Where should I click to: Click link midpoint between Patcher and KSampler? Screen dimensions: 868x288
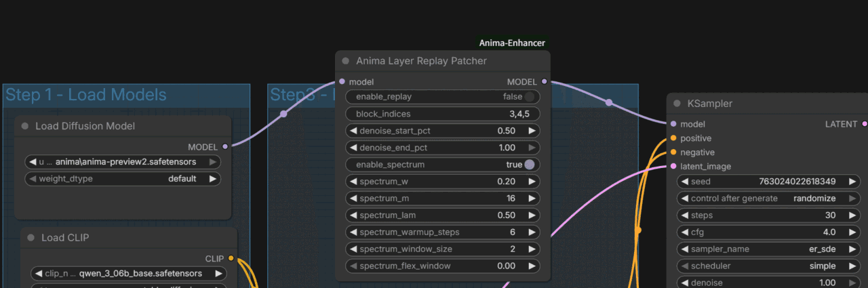[x=609, y=103]
